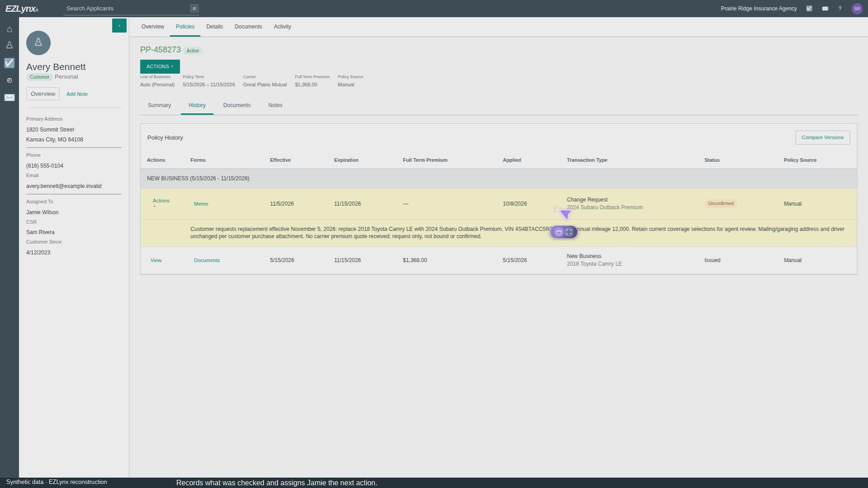Viewport: 868px width, 488px height.
Task: Click the Add Note link
Action: point(77,94)
